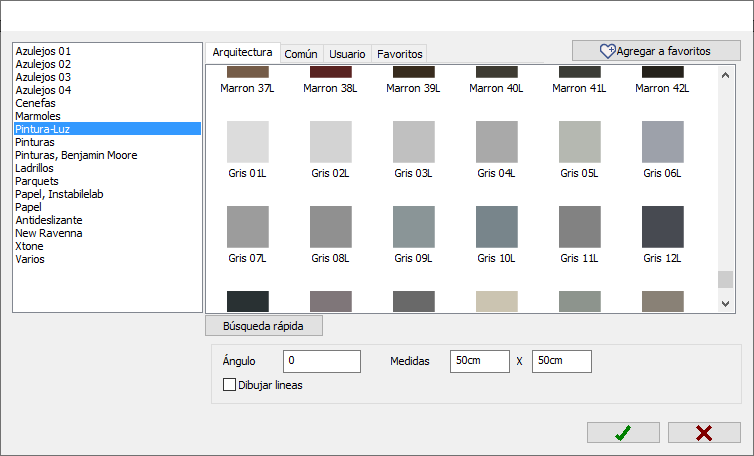Select the Marron 38L swatch
Image resolution: width=754 pixels, height=456 pixels.
point(331,72)
